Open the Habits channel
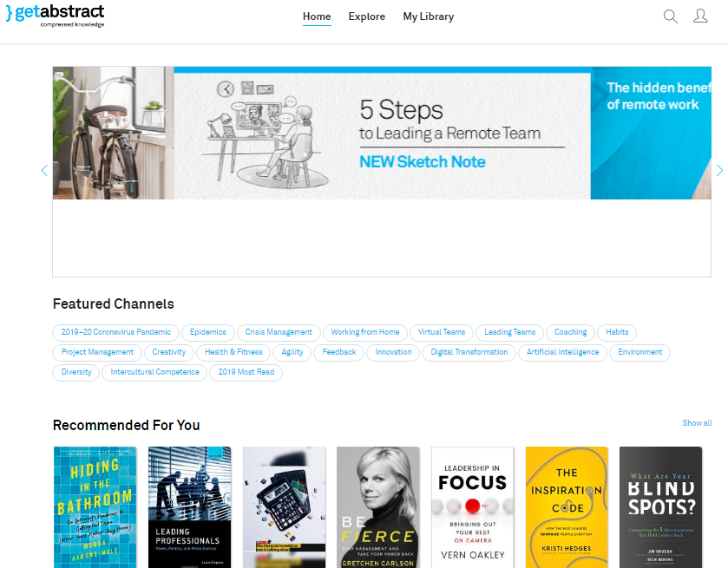The width and height of the screenshot is (728, 568). pyautogui.click(x=617, y=332)
